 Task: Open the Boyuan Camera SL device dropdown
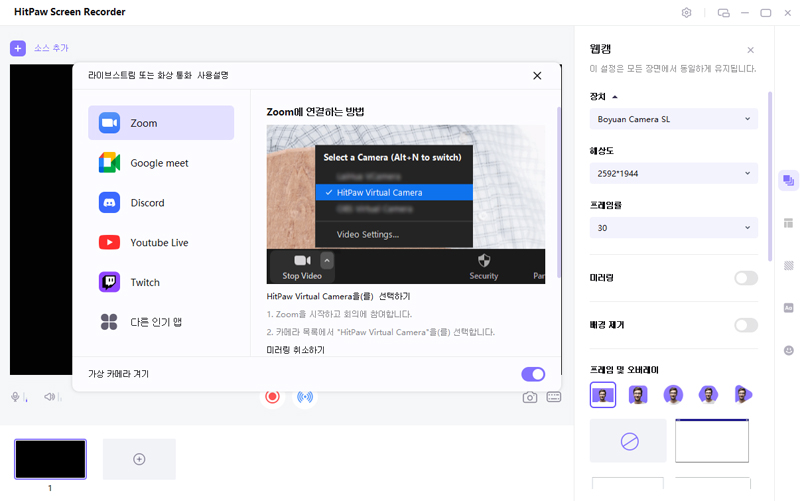673,119
